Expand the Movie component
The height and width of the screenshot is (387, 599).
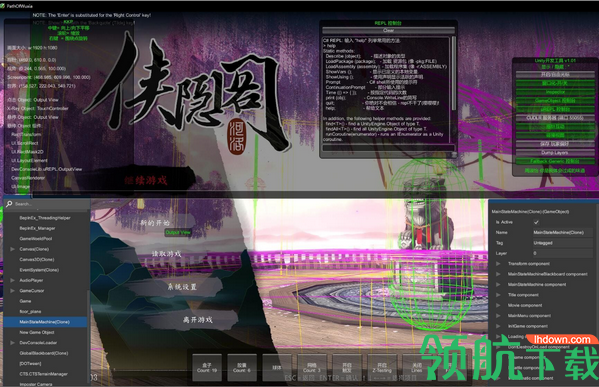[x=498, y=305]
